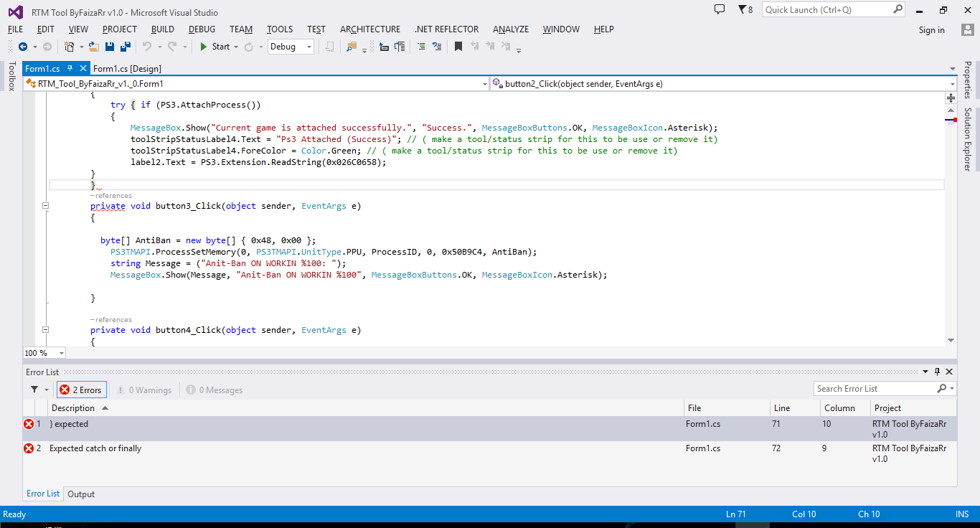The width and height of the screenshot is (980, 528).
Task: Toggle the 0 Messages filter
Action: pyautogui.click(x=215, y=390)
